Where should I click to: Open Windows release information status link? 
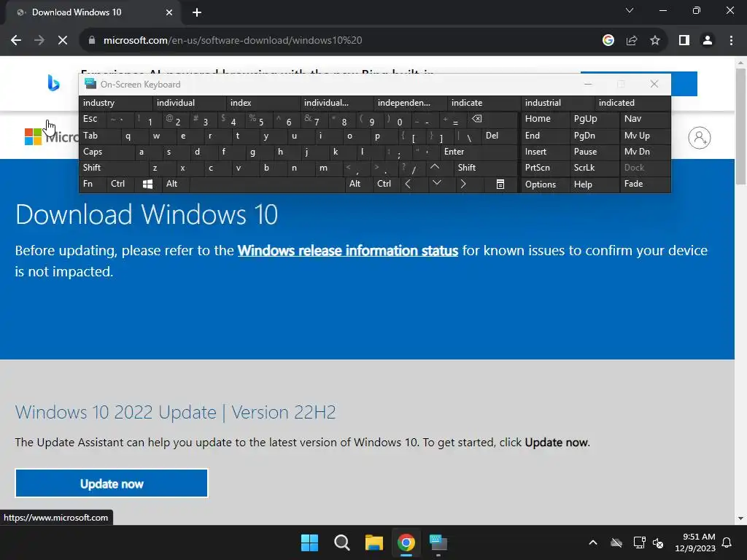click(348, 251)
